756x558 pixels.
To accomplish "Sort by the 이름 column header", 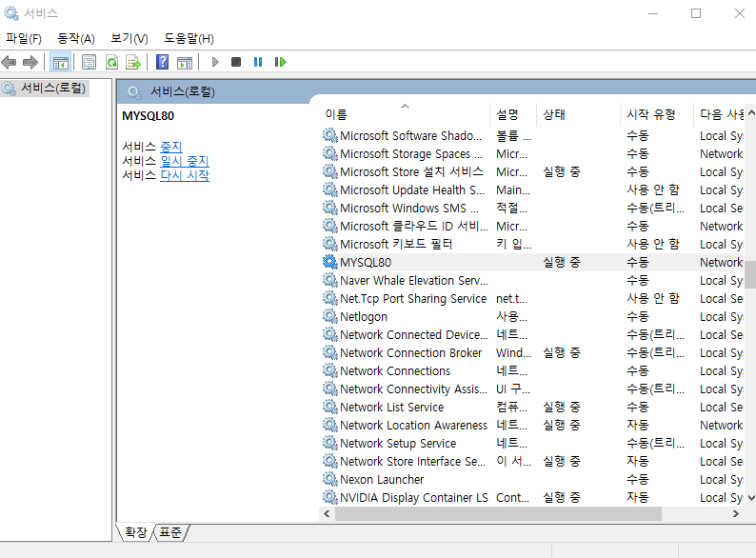I will [405, 115].
